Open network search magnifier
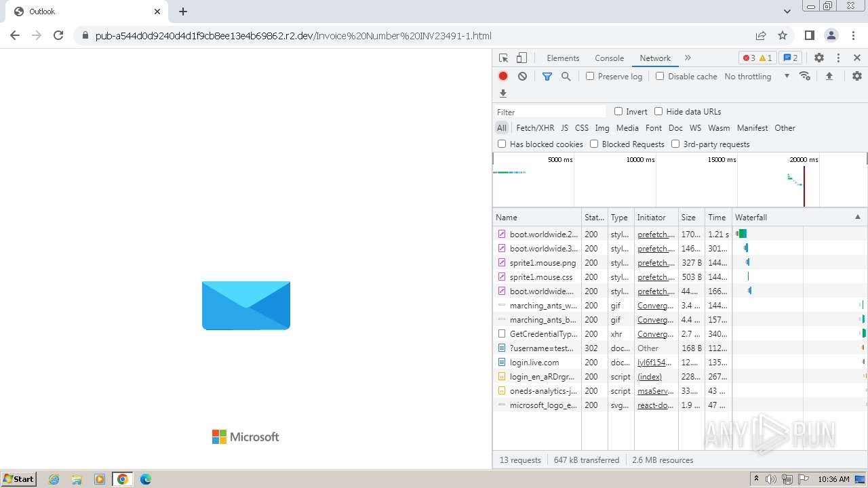The height and width of the screenshot is (488, 868). point(566,77)
